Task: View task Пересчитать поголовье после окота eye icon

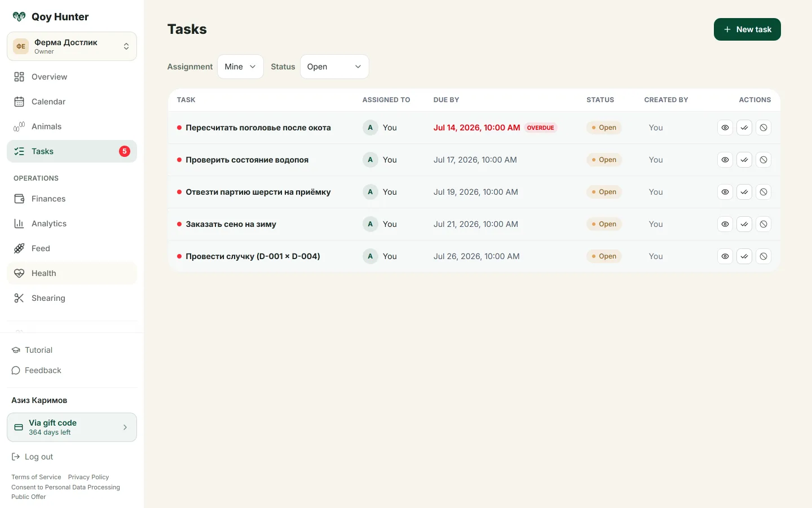Action: tap(725, 128)
